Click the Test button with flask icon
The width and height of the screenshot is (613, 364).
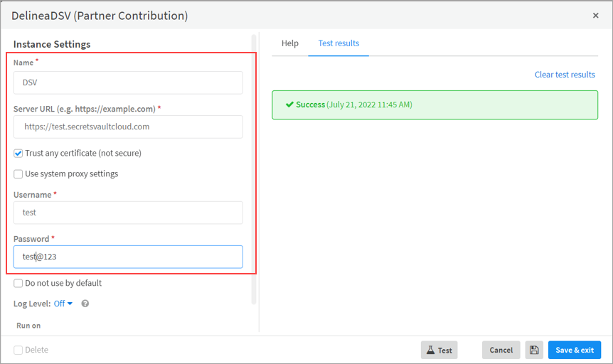click(439, 350)
